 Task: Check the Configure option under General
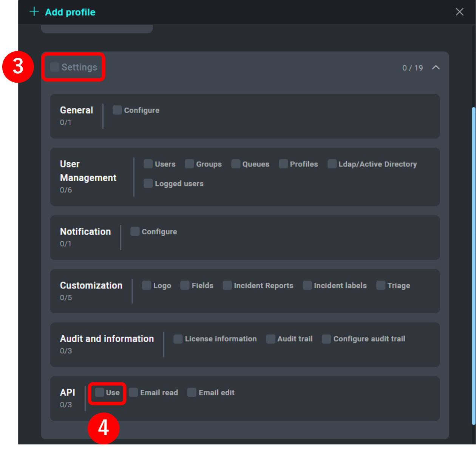117,110
